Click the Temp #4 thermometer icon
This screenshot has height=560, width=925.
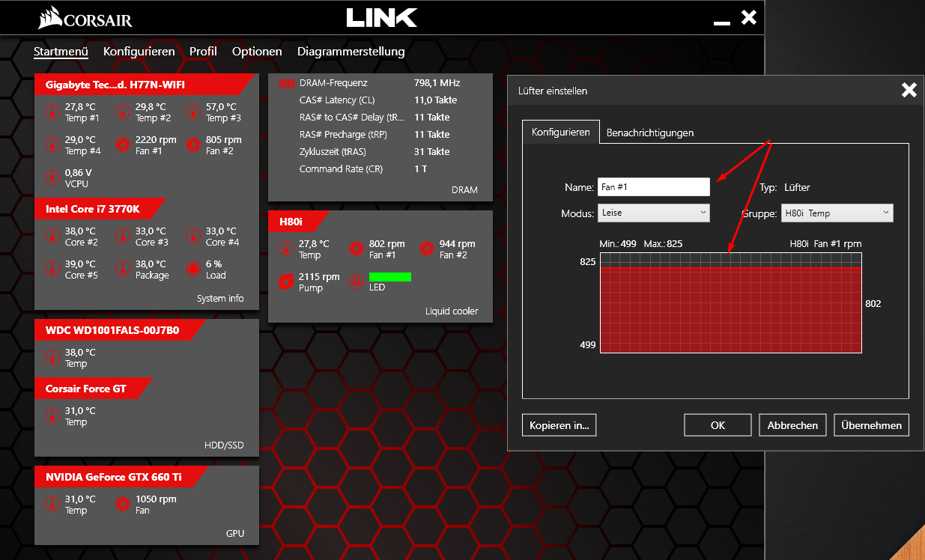pos(52,145)
